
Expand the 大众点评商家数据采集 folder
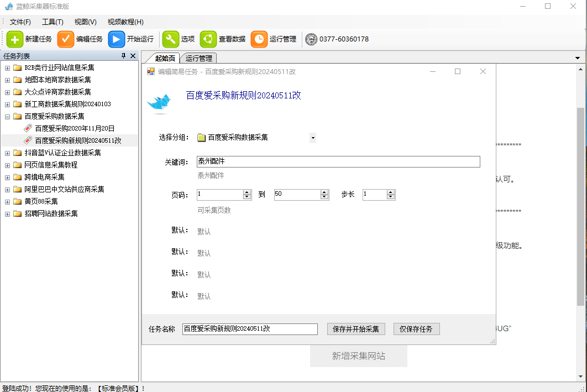(7, 92)
